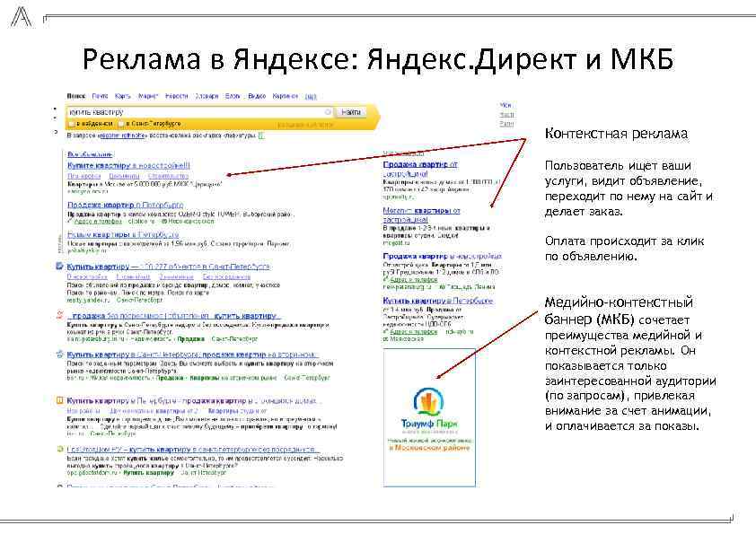Switch to the Новости service
Screen dimensions: 756x534
point(177,96)
